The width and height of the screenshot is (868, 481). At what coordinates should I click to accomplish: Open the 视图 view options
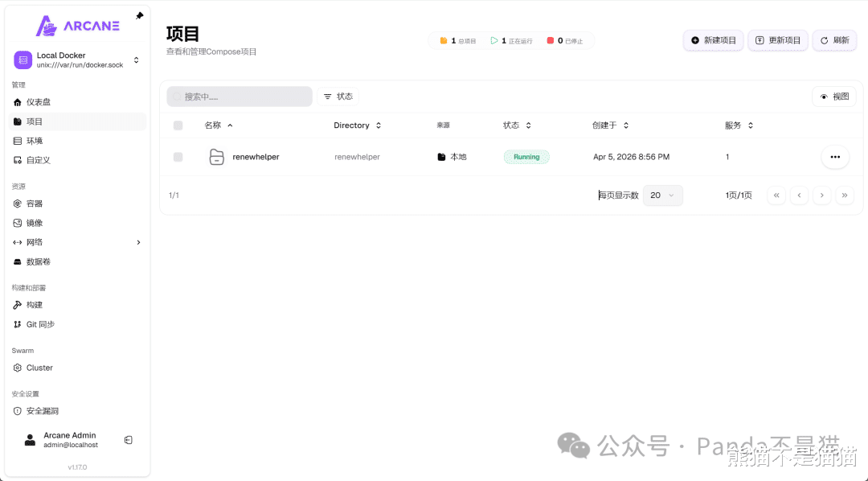click(x=834, y=97)
